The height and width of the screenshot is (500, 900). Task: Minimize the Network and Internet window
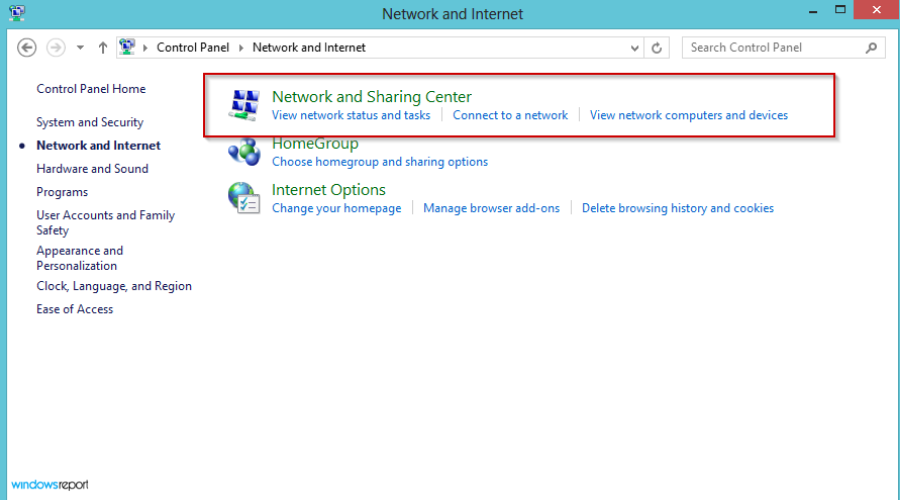[813, 10]
